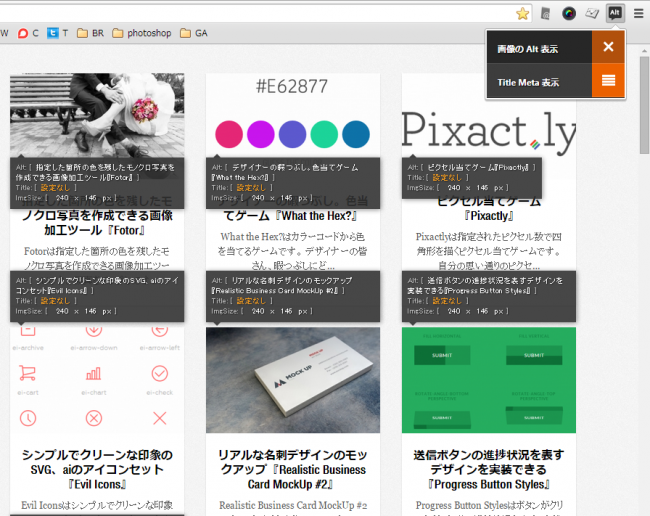Open the green Progress Button thumbnail
Viewport: 650px width, 516px height.
coord(489,380)
